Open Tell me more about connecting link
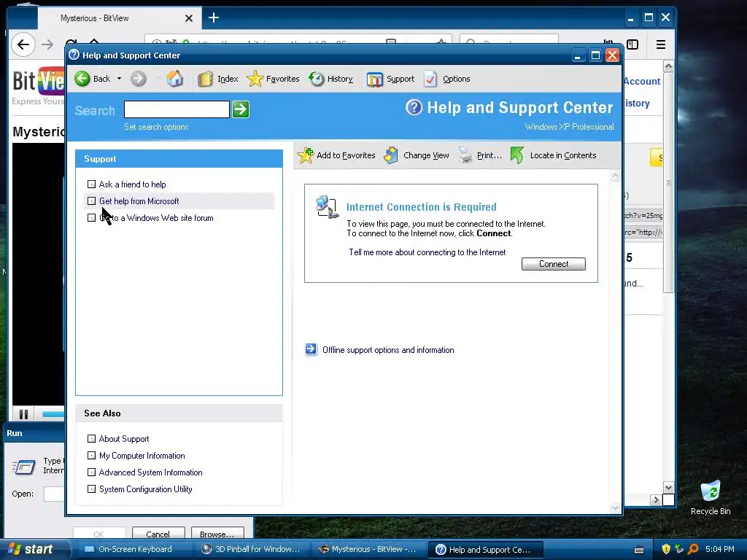 pyautogui.click(x=427, y=252)
